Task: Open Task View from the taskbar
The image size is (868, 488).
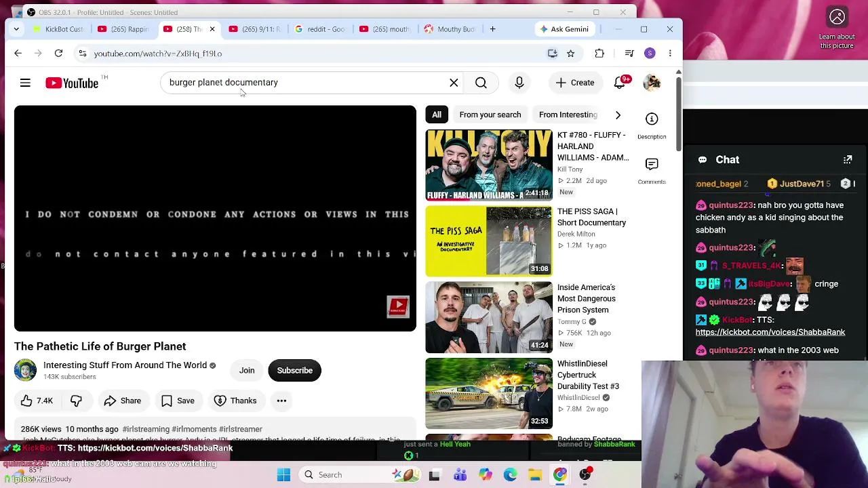Action: (x=435, y=475)
